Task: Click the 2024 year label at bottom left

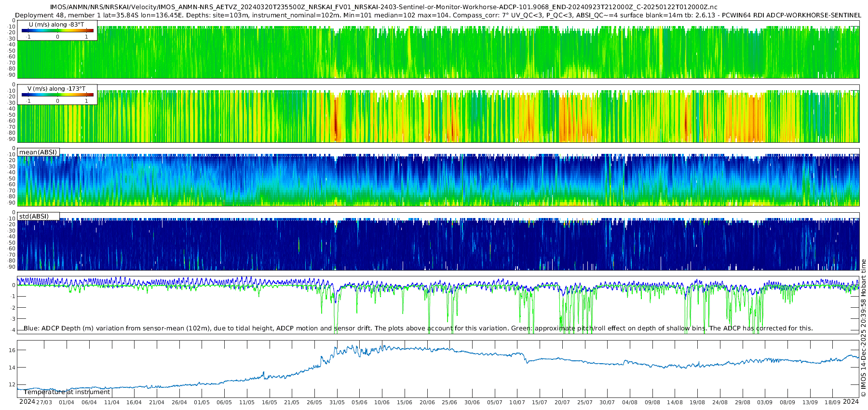Action: [27, 402]
